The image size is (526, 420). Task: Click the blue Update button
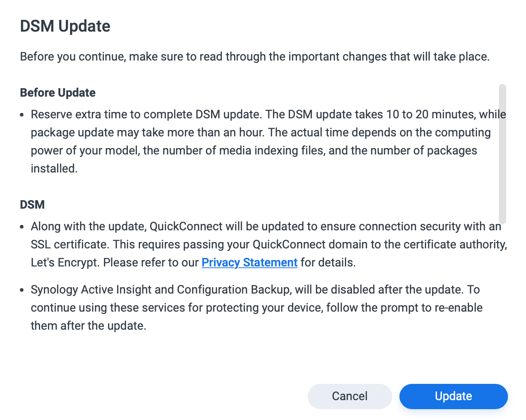click(453, 396)
